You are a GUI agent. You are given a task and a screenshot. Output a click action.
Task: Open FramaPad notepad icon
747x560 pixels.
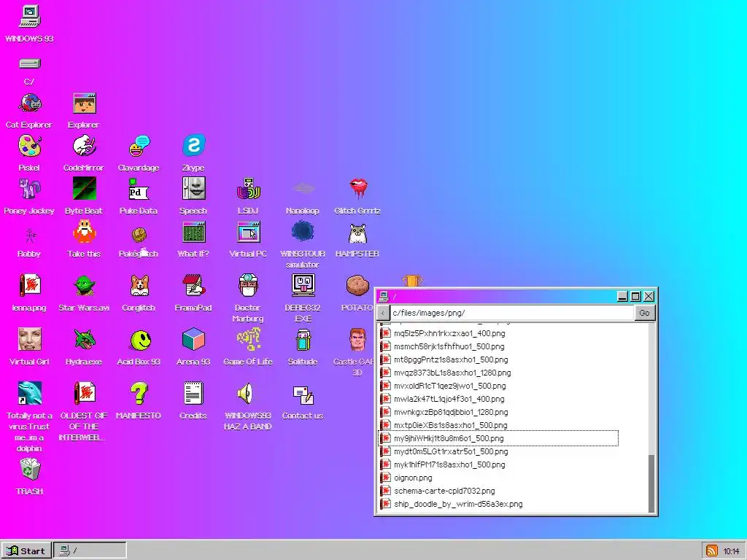point(194,286)
